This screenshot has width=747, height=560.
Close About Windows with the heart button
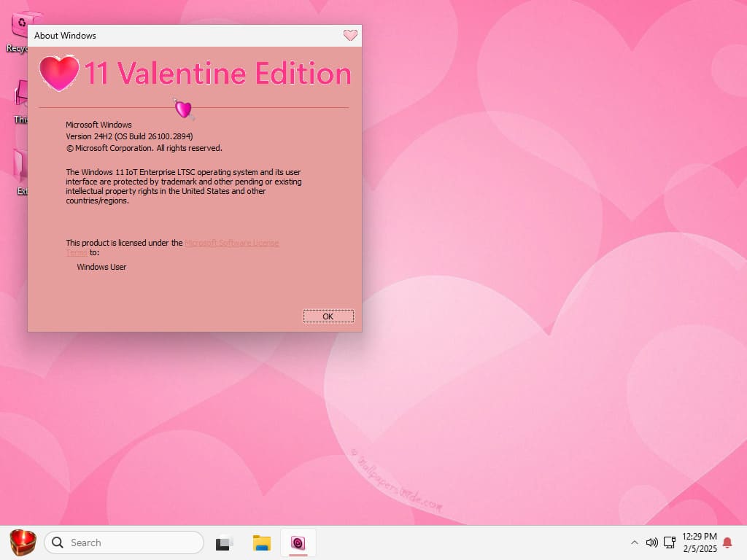[x=350, y=35]
